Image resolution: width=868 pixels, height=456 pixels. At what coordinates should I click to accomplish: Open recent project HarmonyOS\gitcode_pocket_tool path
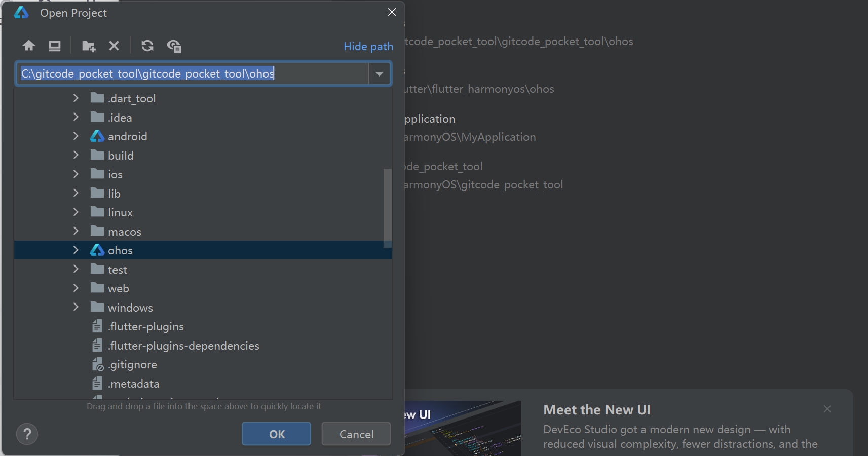(x=484, y=184)
